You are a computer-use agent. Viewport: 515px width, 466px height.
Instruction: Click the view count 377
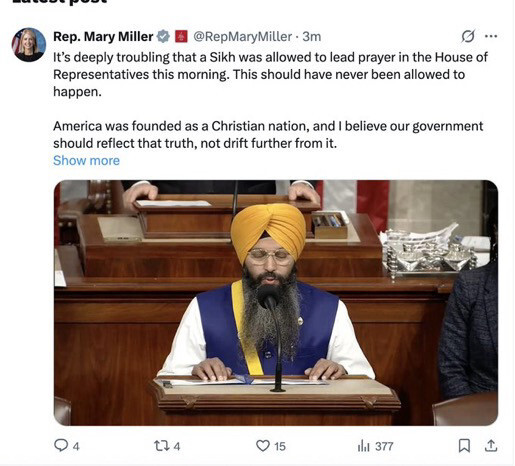pyautogui.click(x=384, y=446)
